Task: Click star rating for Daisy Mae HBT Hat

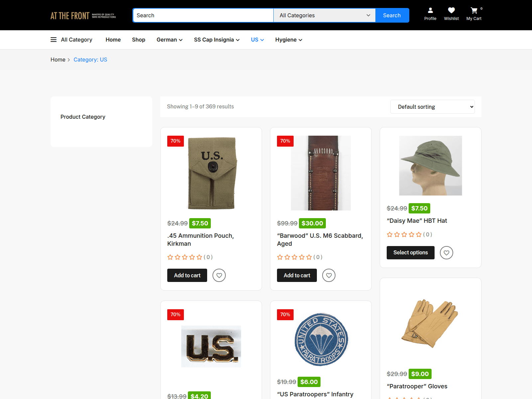Action: click(404, 234)
